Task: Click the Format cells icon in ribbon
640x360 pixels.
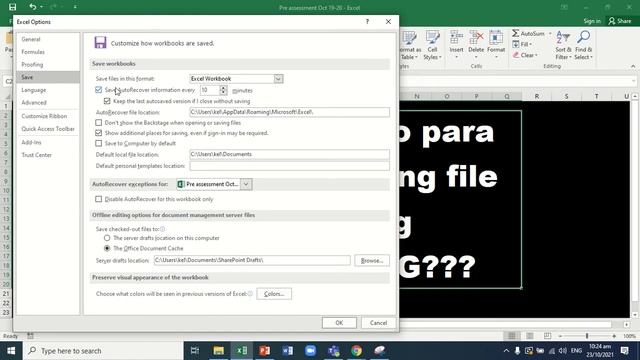Action: [x=496, y=38]
